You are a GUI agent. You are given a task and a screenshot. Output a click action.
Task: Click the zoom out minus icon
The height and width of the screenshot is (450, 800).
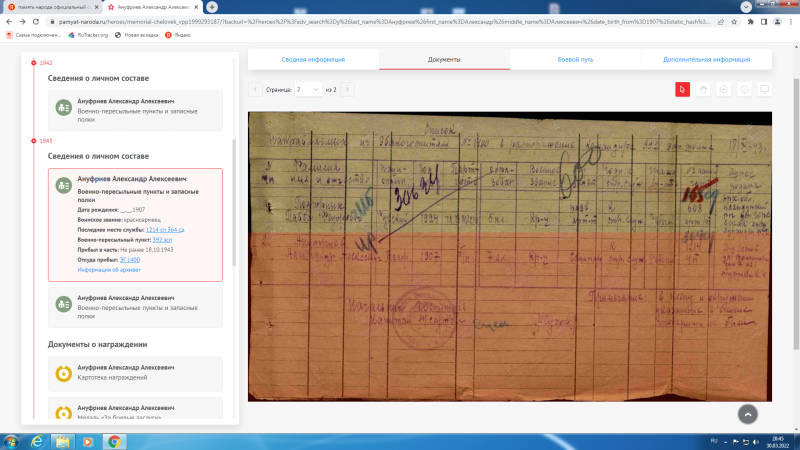[745, 89]
